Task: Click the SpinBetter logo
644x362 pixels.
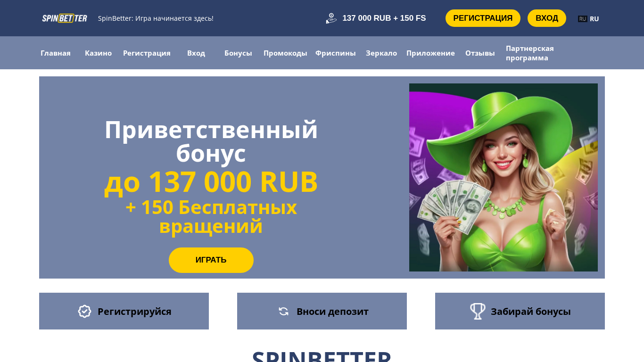Action: (x=65, y=18)
